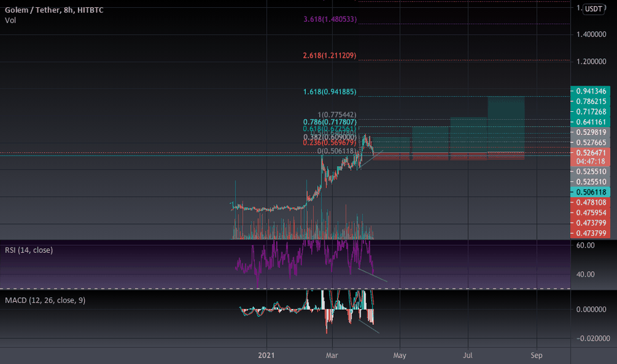Click the 0.717268 price tag

[591, 112]
